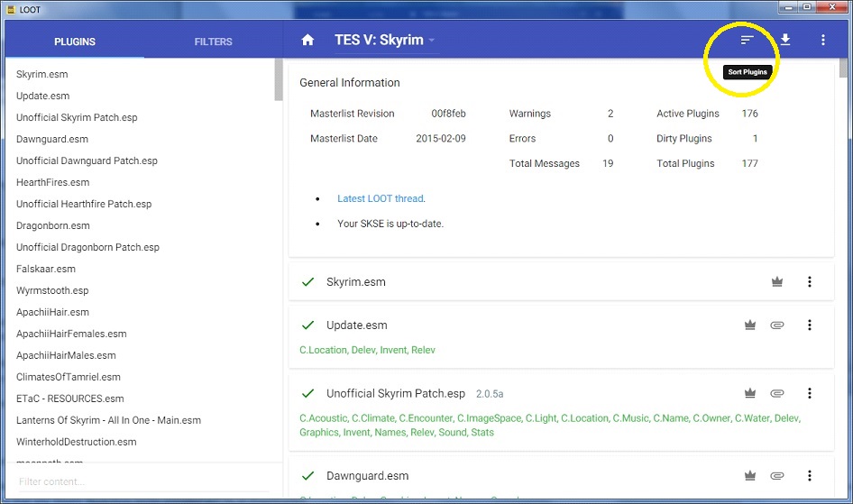Click the paperclip icon on Update.esm card

[x=777, y=325]
